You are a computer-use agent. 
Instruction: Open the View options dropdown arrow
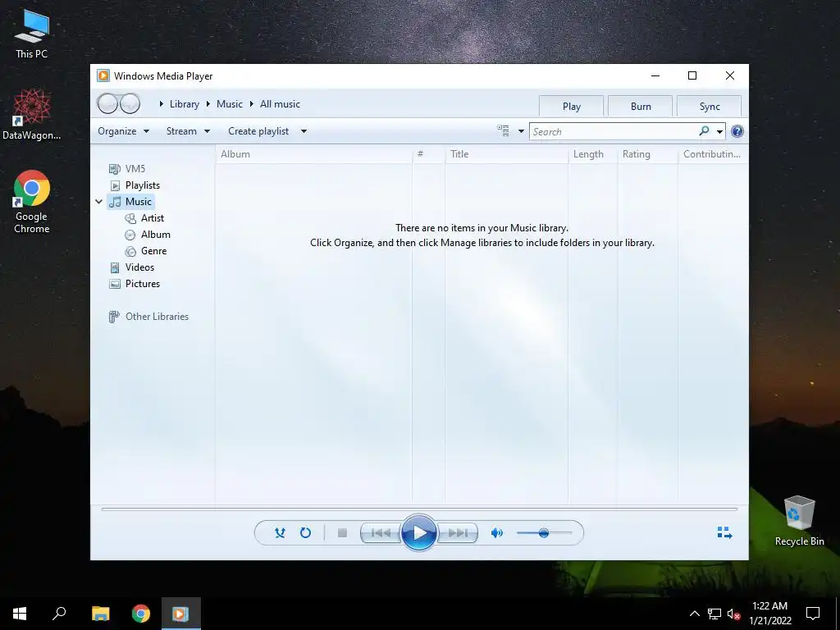pos(521,131)
